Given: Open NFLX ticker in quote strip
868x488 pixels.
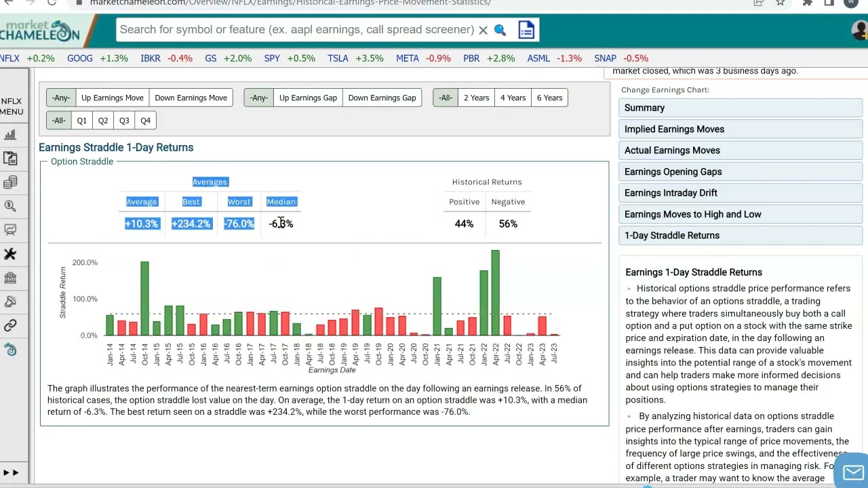Looking at the screenshot, I should click(9, 58).
